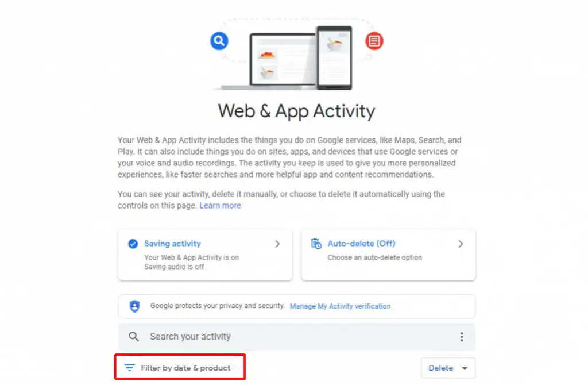The image size is (588, 385).
Task: Focus the Search your activity field
Action: click(297, 337)
